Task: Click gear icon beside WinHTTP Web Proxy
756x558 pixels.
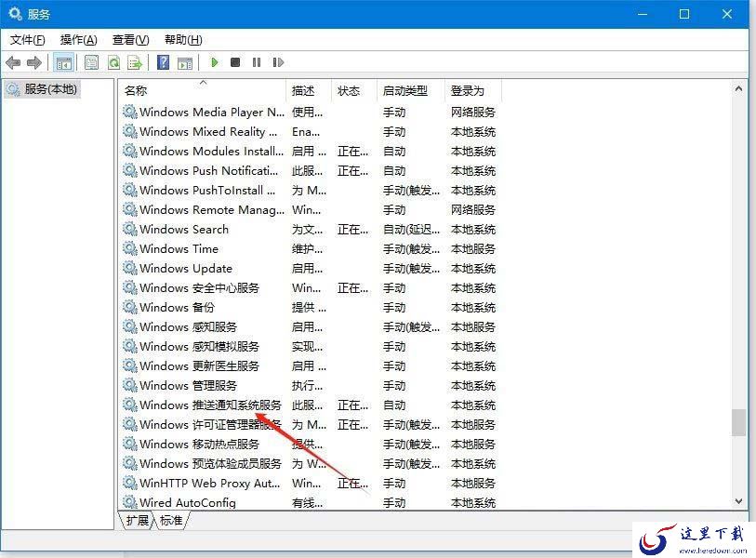Action: point(129,483)
